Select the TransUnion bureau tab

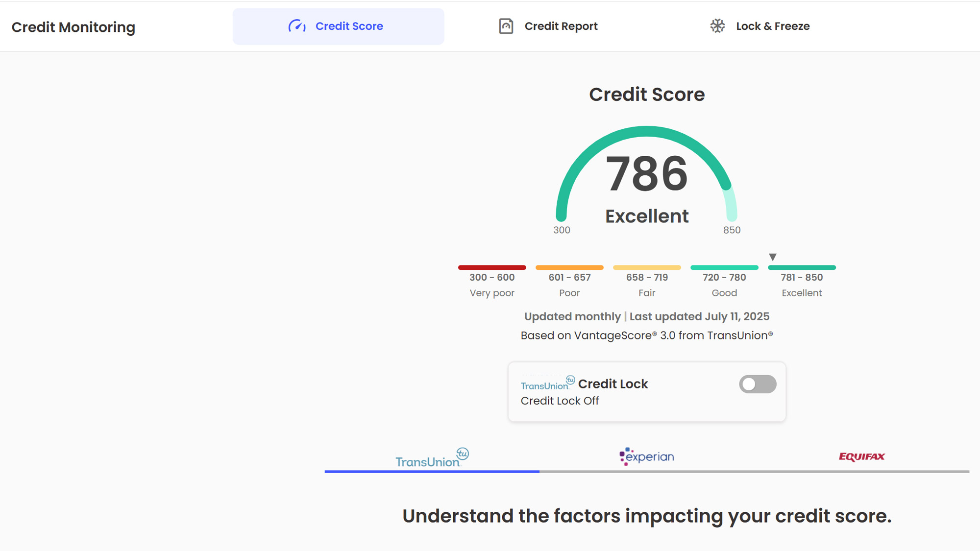point(432,458)
